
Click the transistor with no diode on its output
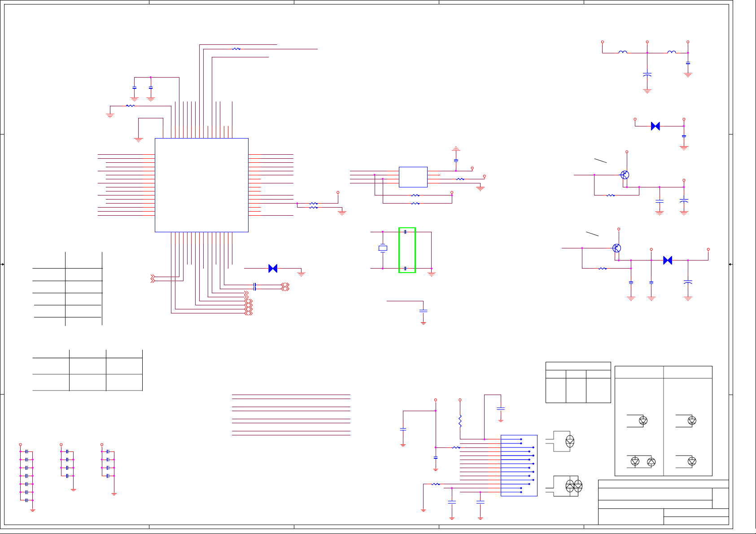(x=625, y=175)
